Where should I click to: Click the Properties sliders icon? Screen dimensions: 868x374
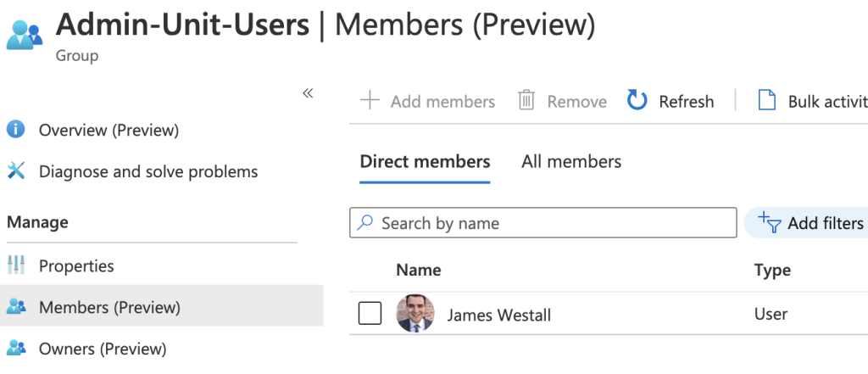pyautogui.click(x=16, y=265)
